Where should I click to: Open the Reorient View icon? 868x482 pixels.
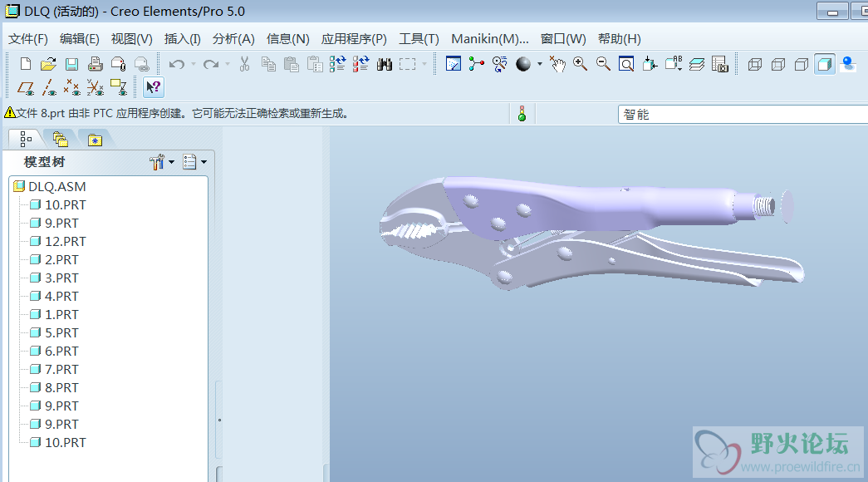[650, 64]
